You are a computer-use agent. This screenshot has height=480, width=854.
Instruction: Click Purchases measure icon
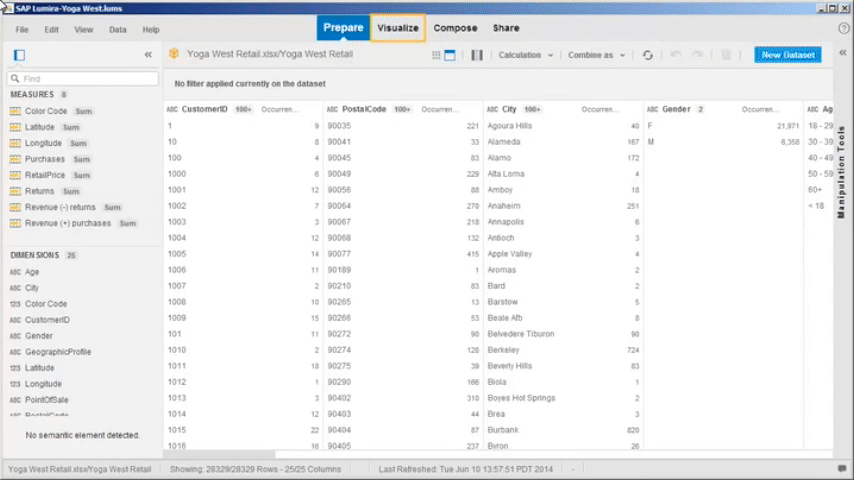15,159
